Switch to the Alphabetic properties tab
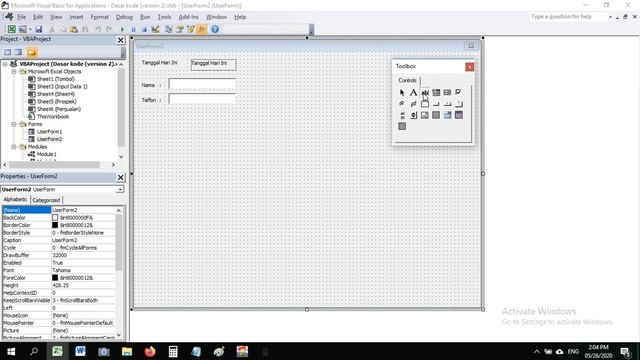This screenshot has height=360, width=640. (x=16, y=200)
